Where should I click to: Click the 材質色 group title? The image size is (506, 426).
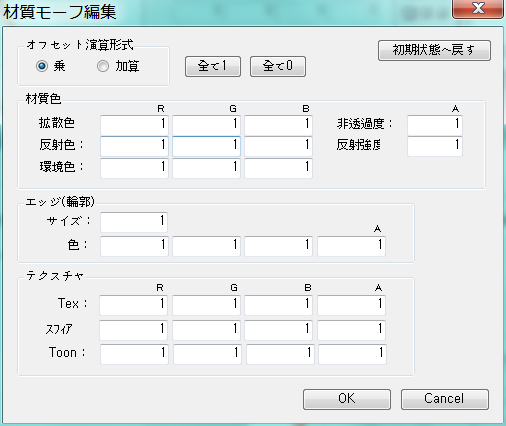[x=43, y=99]
